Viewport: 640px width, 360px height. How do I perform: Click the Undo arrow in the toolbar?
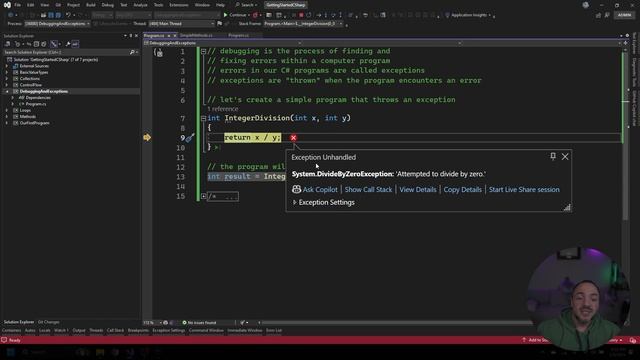[x=68, y=15]
